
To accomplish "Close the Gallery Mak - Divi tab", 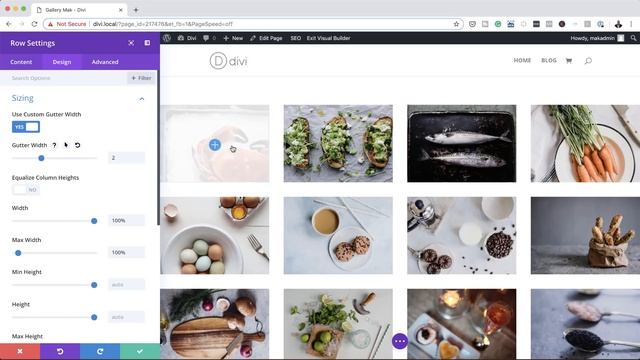I will [x=121, y=10].
